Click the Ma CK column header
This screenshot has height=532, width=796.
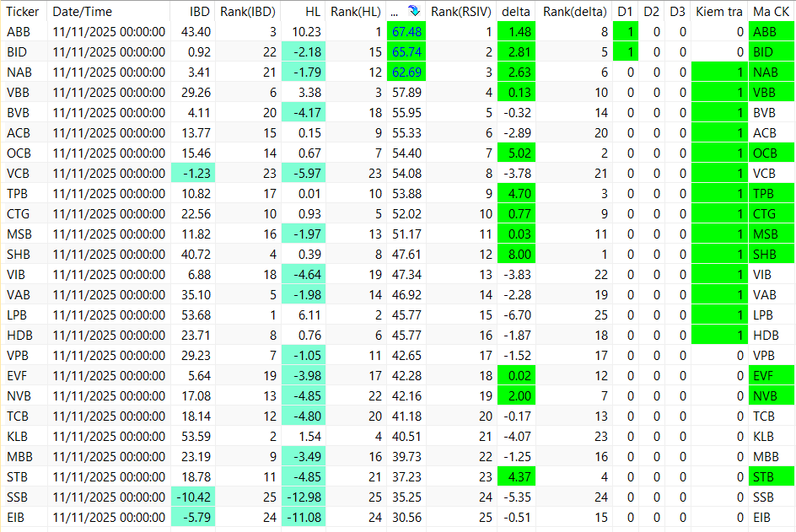pyautogui.click(x=771, y=11)
